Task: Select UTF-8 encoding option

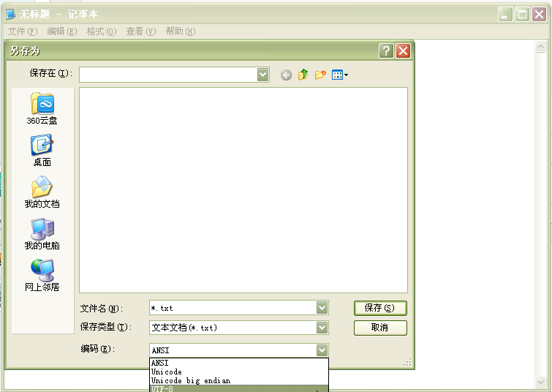Action: (238, 388)
